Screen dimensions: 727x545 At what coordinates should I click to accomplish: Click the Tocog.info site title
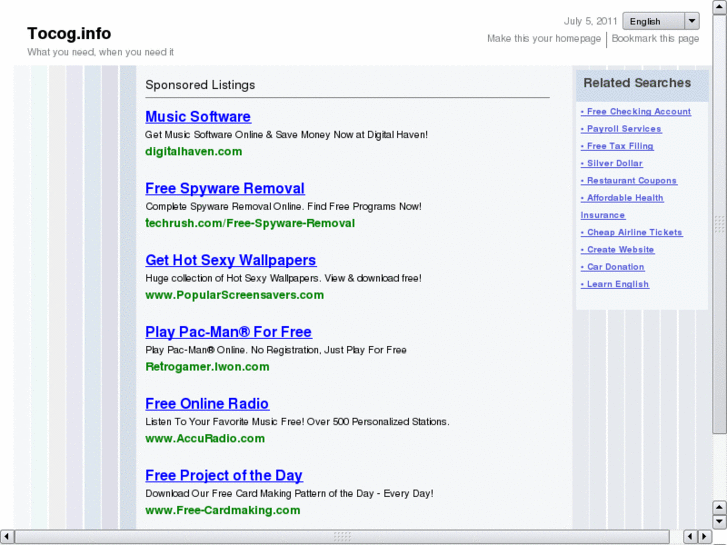point(69,33)
